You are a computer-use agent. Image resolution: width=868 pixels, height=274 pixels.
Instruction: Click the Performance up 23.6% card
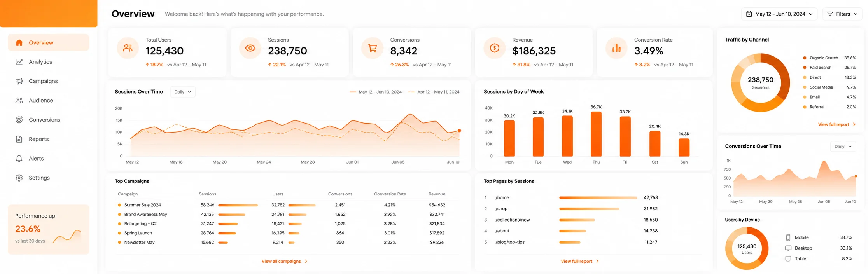click(49, 229)
